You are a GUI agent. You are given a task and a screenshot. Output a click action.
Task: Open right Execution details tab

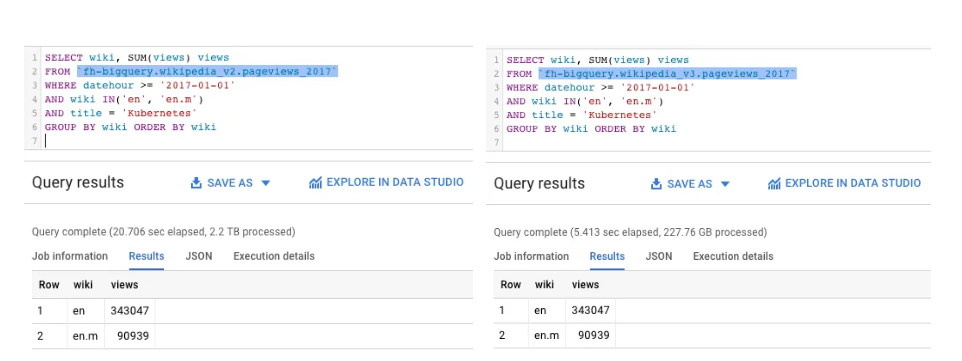(x=733, y=256)
